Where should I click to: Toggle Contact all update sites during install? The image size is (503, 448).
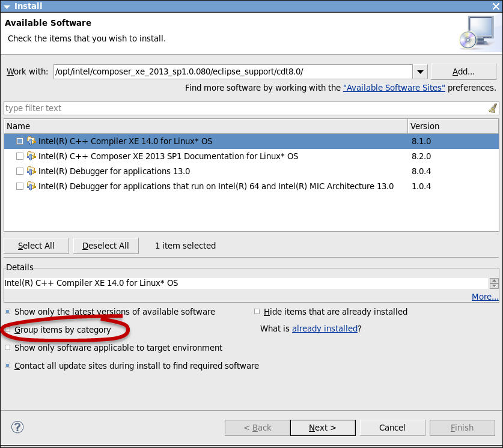8,365
